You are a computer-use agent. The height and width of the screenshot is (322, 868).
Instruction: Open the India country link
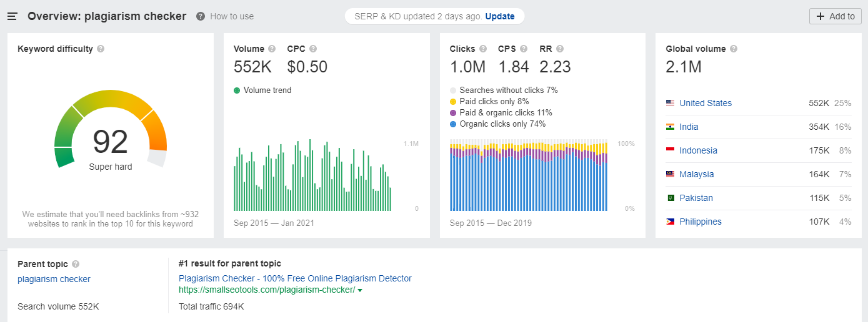pyautogui.click(x=689, y=127)
